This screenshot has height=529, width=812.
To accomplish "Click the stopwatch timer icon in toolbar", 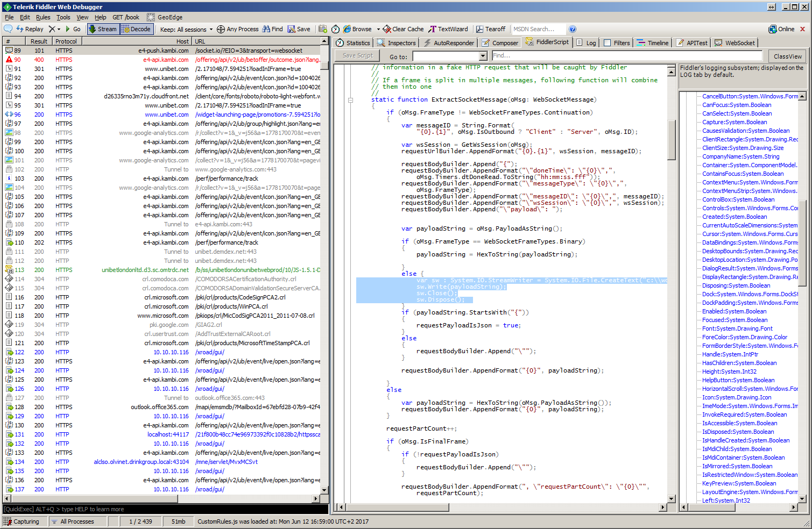I will 335,29.
